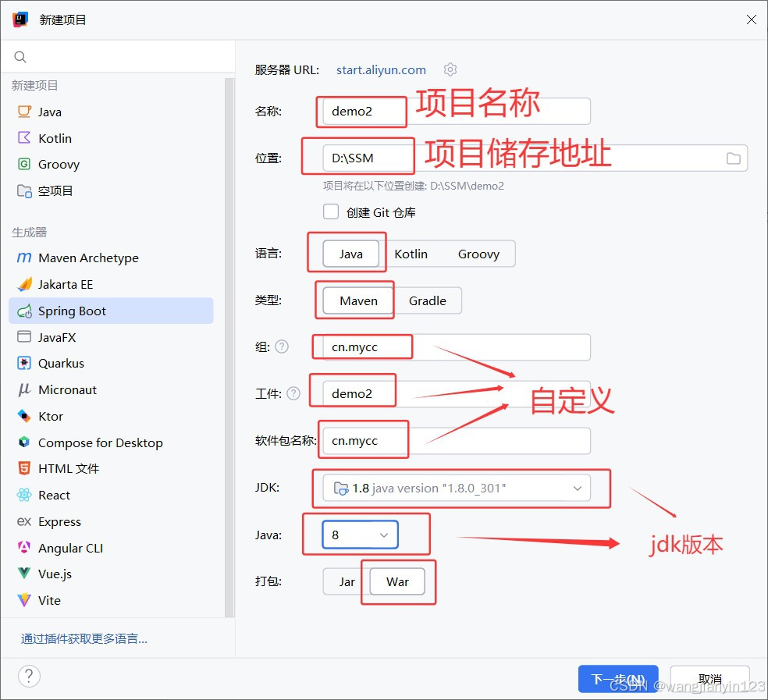The image size is (768, 700).
Task: Show help for the 工件 field
Action: (x=293, y=393)
